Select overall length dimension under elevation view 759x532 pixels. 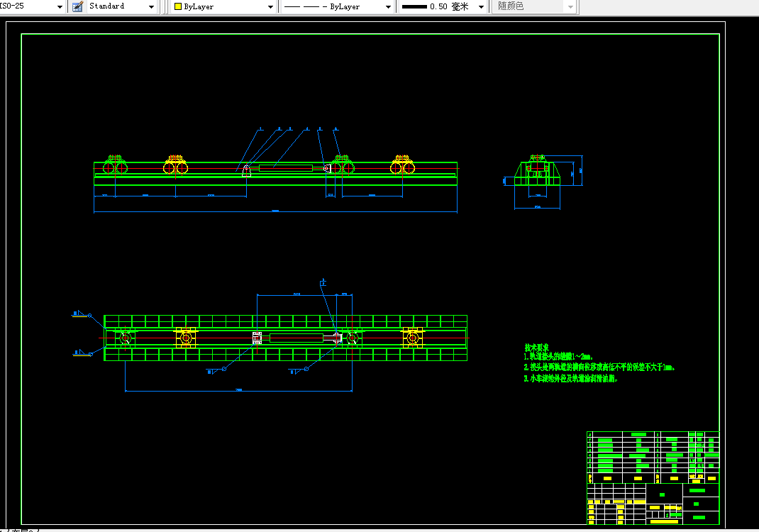pos(275,211)
